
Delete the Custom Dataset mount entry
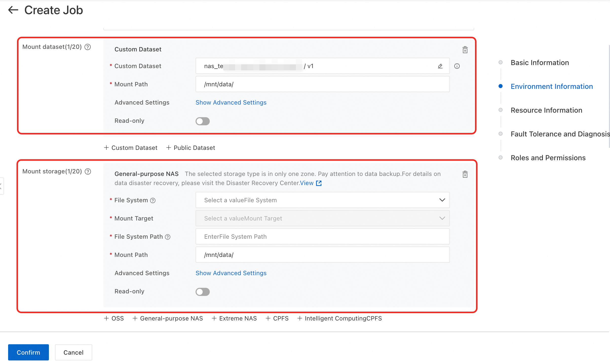point(465,50)
